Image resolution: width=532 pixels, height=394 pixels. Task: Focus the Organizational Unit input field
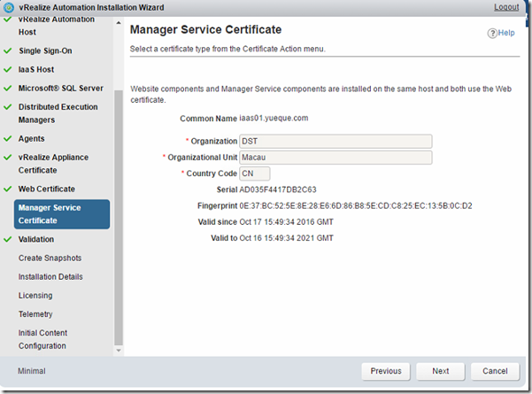point(335,158)
